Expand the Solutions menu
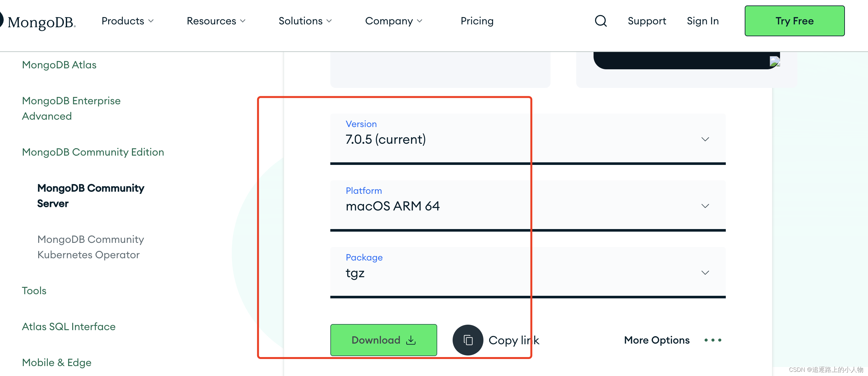This screenshot has width=868, height=376. [x=305, y=21]
